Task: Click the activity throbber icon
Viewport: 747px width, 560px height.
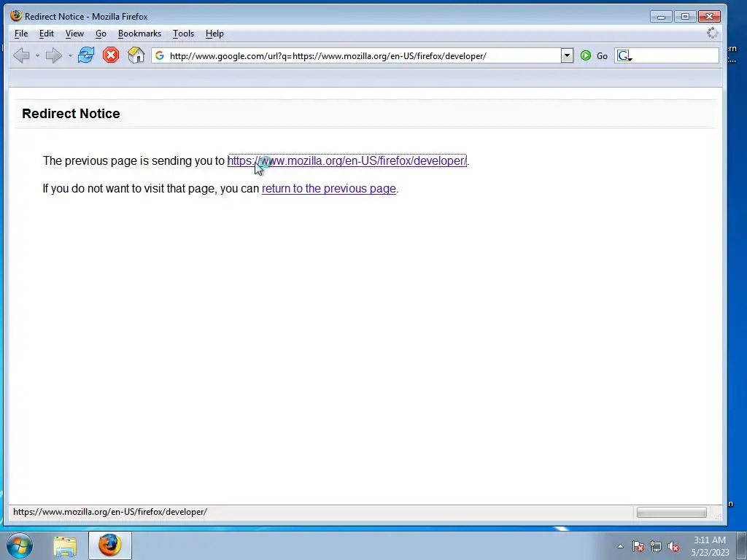Action: click(712, 33)
